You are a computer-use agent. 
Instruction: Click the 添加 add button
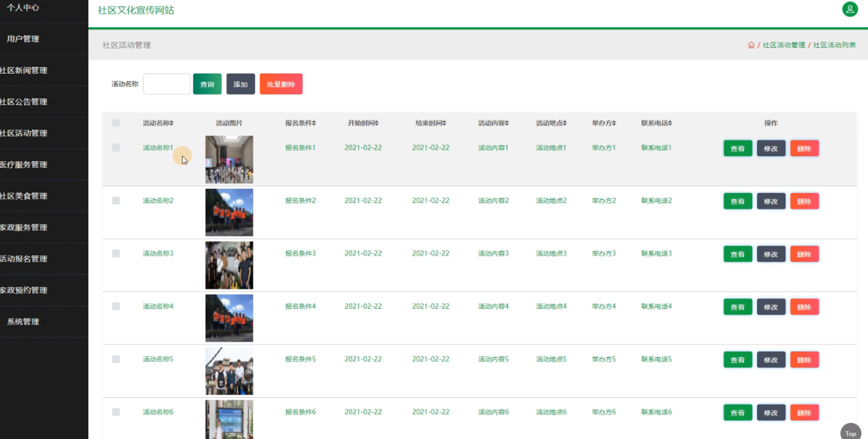241,84
